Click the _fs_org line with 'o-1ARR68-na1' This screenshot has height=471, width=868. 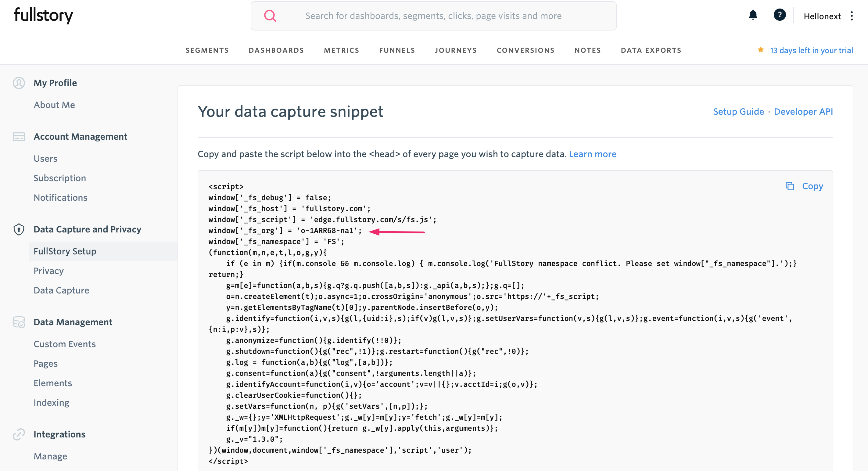pos(285,230)
